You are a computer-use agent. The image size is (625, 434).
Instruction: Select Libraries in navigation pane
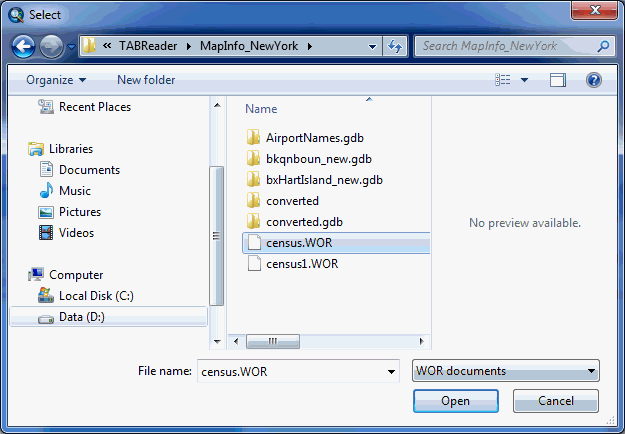pos(71,149)
